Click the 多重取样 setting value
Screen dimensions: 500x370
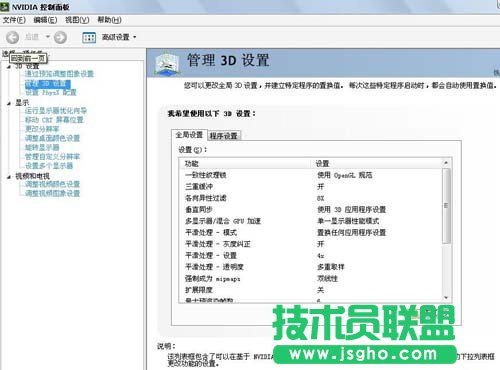pos(331,267)
